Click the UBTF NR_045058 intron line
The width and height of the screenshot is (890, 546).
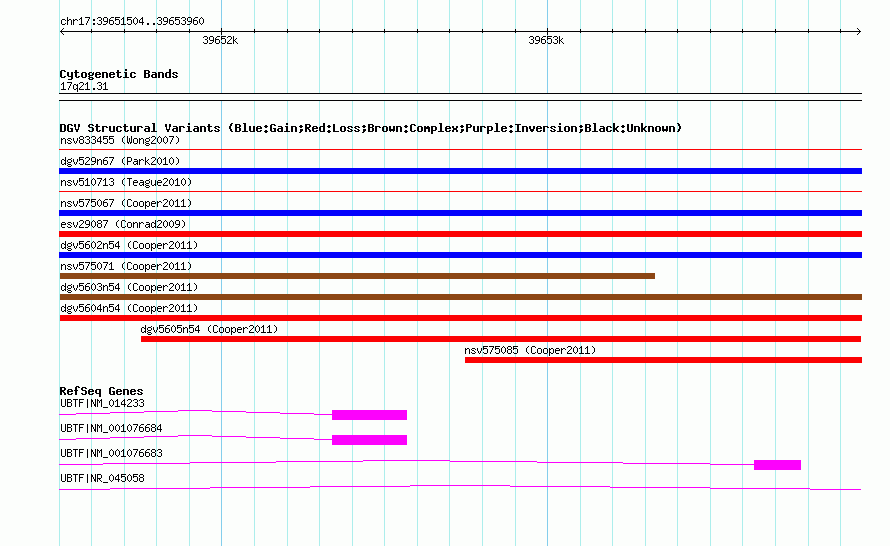460,487
